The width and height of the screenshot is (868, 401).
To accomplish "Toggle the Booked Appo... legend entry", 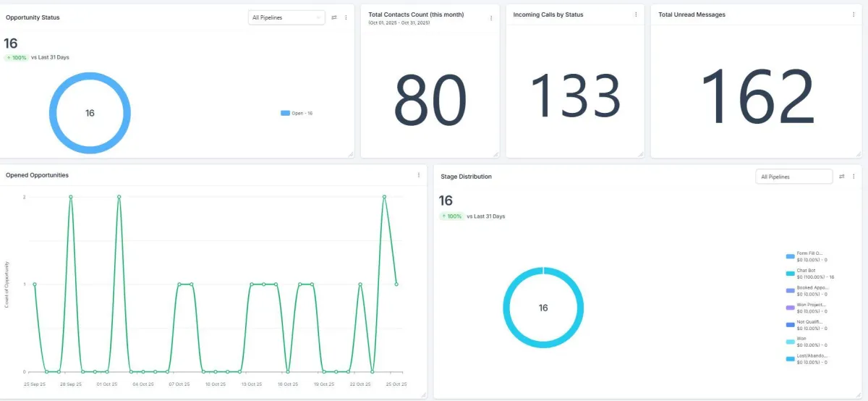I will (x=807, y=290).
